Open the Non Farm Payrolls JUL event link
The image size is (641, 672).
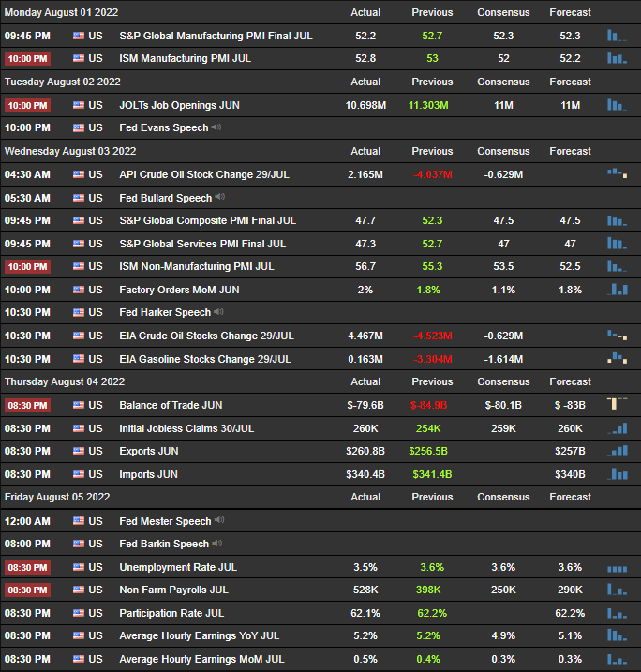[174, 590]
